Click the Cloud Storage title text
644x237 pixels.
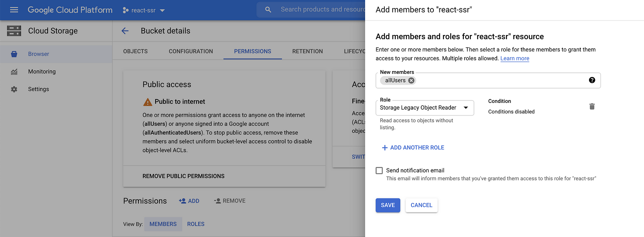point(53,31)
